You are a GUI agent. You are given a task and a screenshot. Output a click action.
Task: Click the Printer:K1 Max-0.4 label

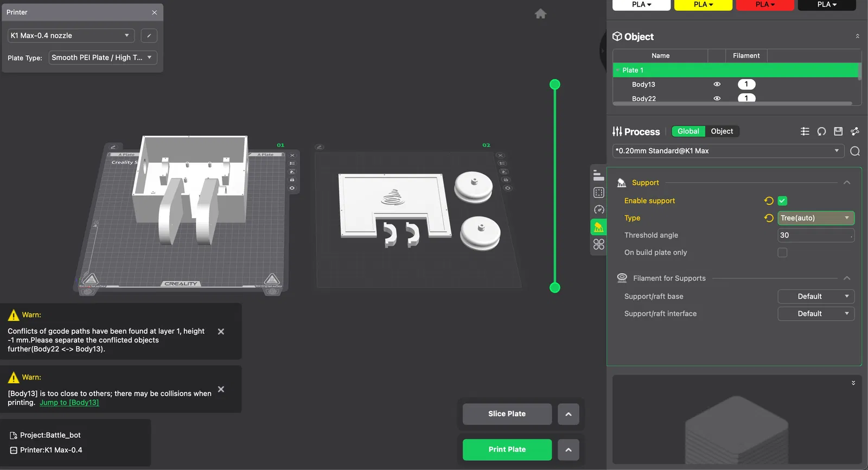pos(51,450)
